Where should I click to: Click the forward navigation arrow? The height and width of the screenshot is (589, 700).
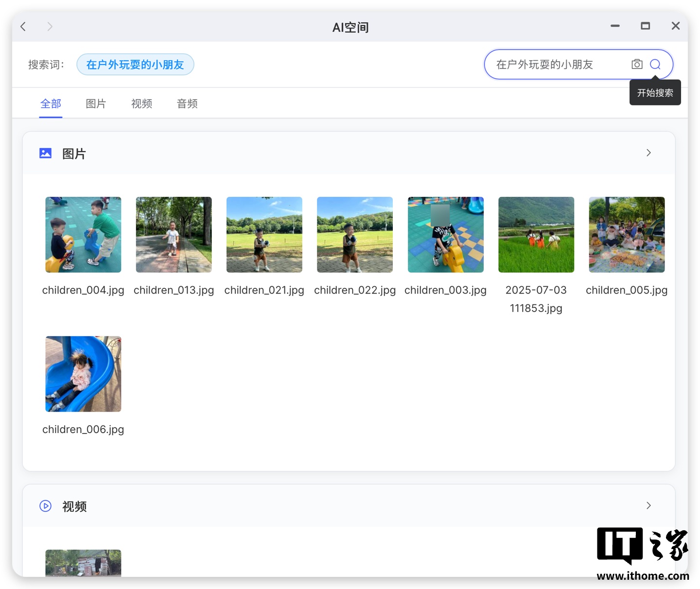pyautogui.click(x=50, y=27)
